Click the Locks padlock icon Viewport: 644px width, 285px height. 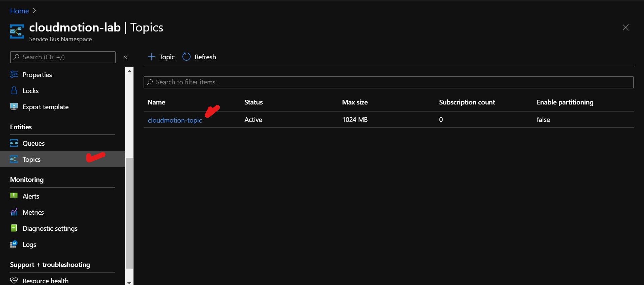[x=14, y=90]
